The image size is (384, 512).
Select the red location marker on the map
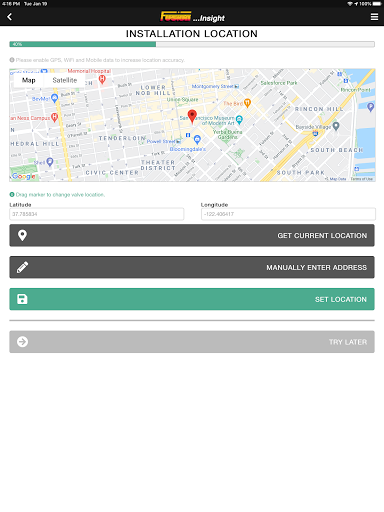click(192, 116)
